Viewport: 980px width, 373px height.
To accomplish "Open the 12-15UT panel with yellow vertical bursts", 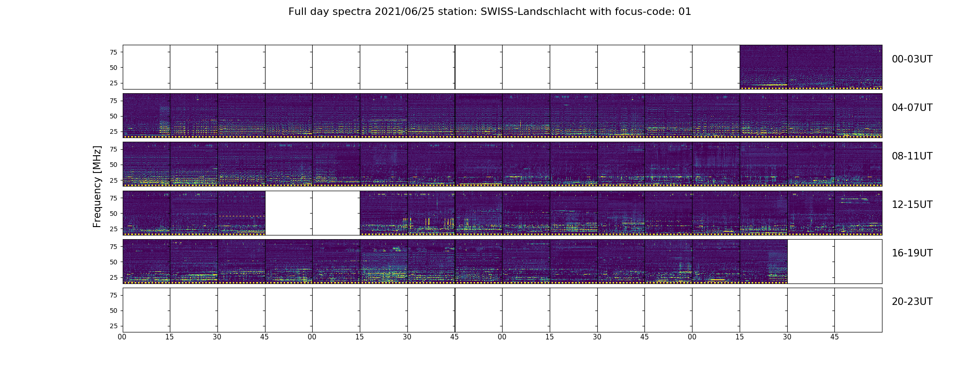I will 431,213.
